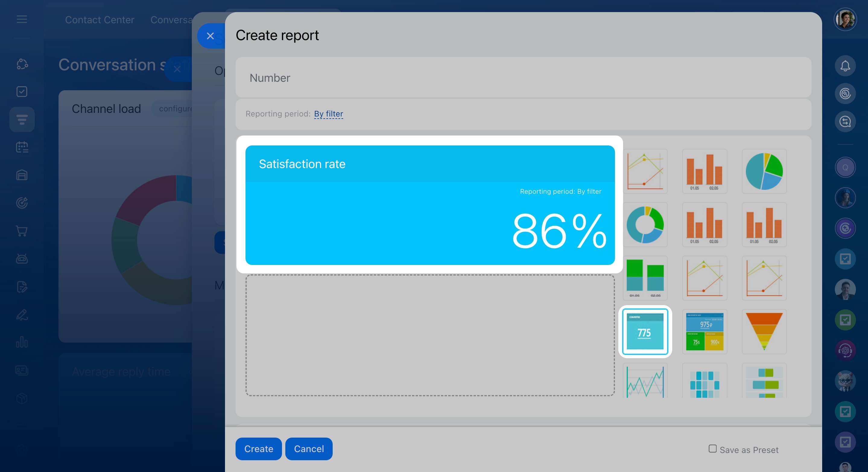Select the single number 775 widget type
The width and height of the screenshot is (868, 472).
[645, 331]
